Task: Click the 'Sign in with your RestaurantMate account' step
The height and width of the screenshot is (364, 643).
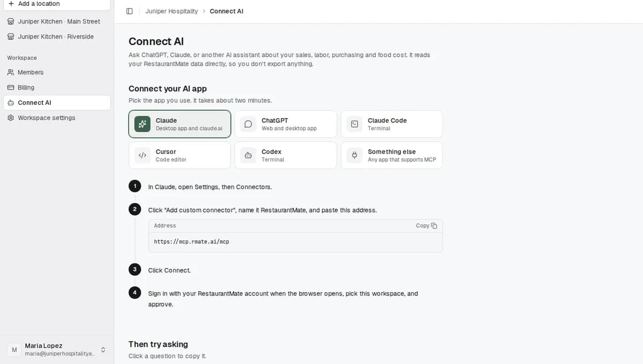Action: pyautogui.click(x=283, y=299)
